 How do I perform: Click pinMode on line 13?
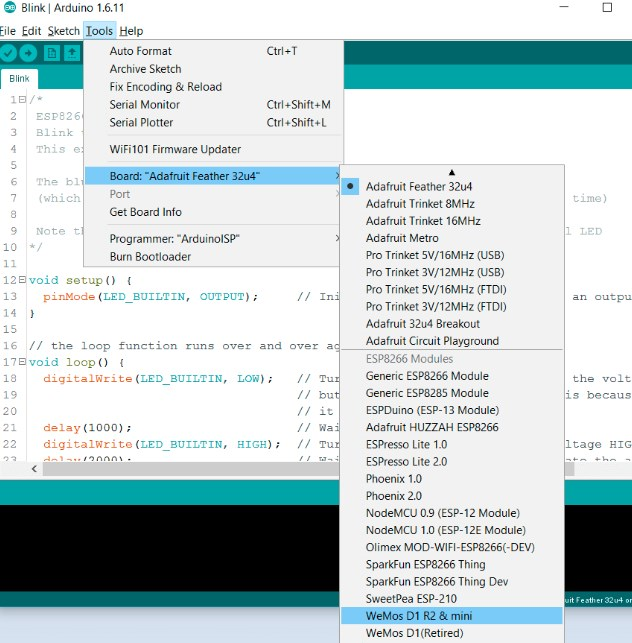(69, 296)
